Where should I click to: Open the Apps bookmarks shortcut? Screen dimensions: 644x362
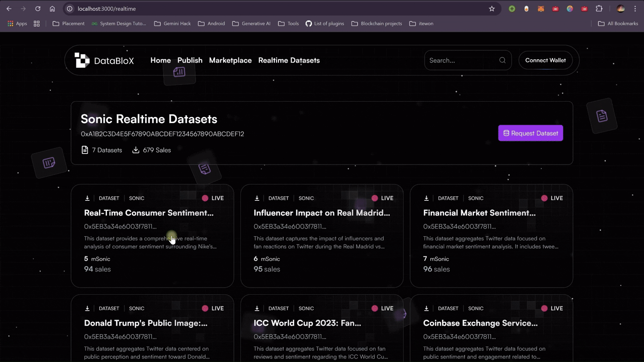coord(17,24)
